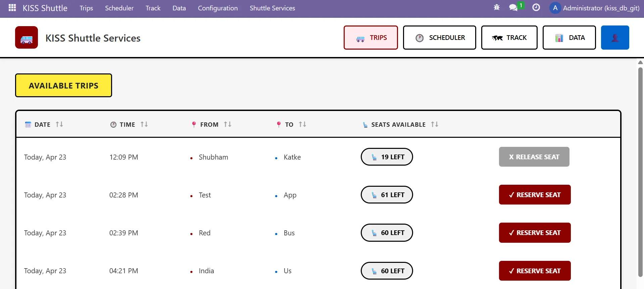Click the calendar icon beside DATE
The image size is (644, 289).
28,125
